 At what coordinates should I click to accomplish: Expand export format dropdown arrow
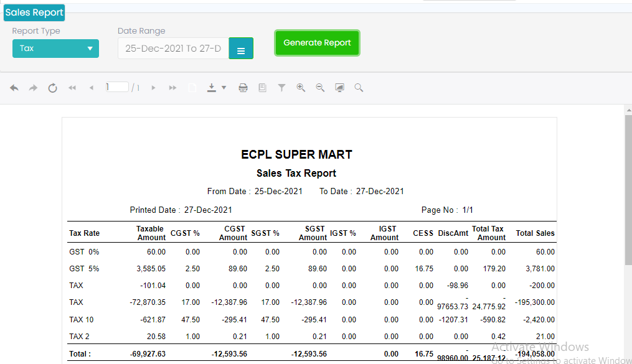tap(224, 88)
